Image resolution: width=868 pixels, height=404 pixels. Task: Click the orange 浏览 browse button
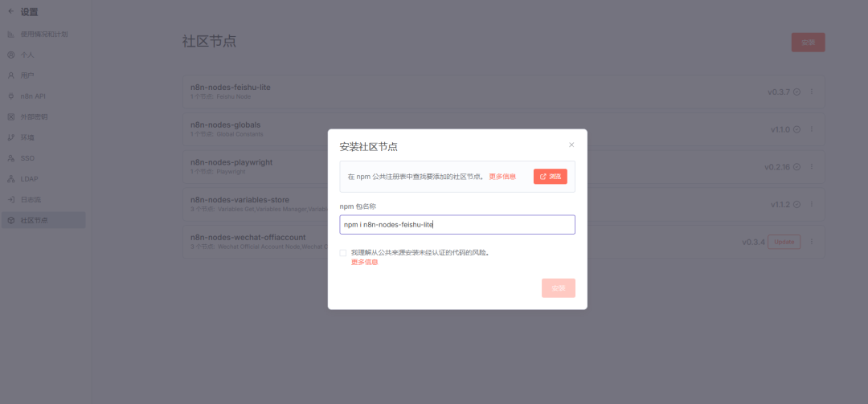[550, 177]
